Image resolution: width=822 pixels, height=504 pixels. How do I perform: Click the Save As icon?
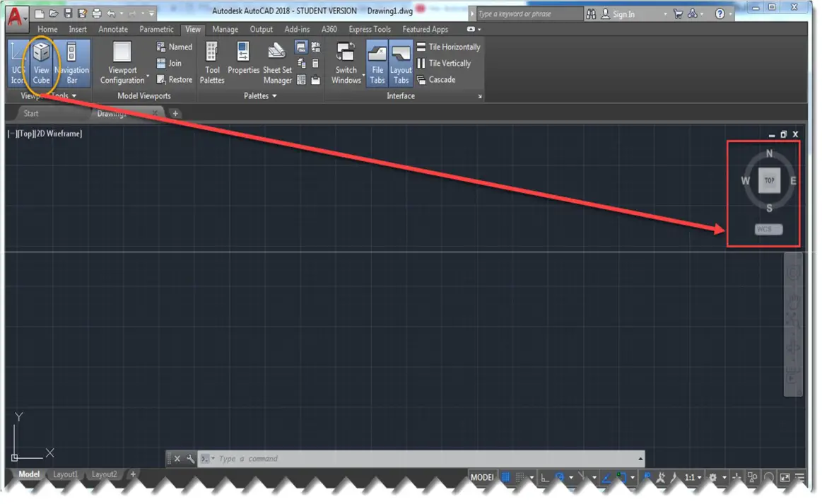pyautogui.click(x=82, y=13)
